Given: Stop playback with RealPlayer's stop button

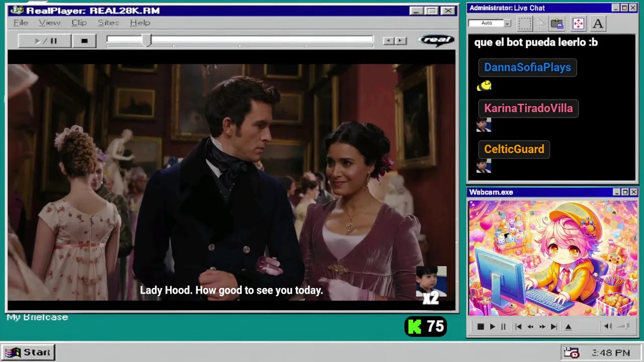Looking at the screenshot, I should click(84, 41).
